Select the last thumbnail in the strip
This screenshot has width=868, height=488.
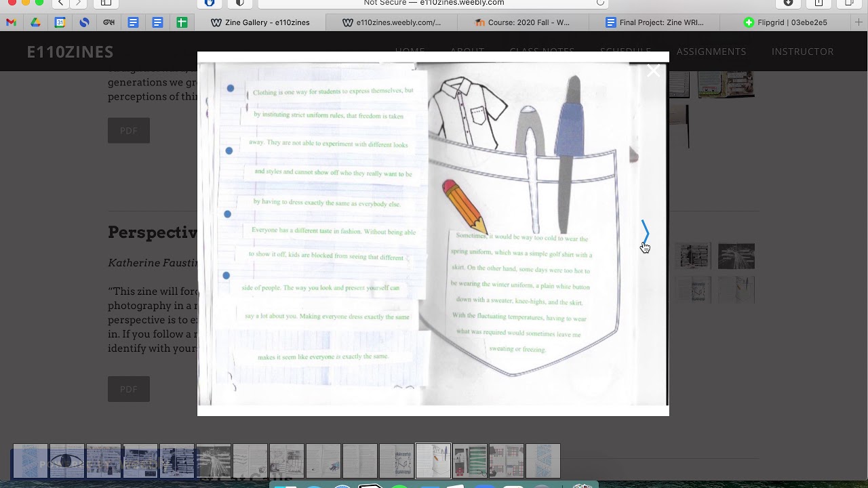coord(543,461)
